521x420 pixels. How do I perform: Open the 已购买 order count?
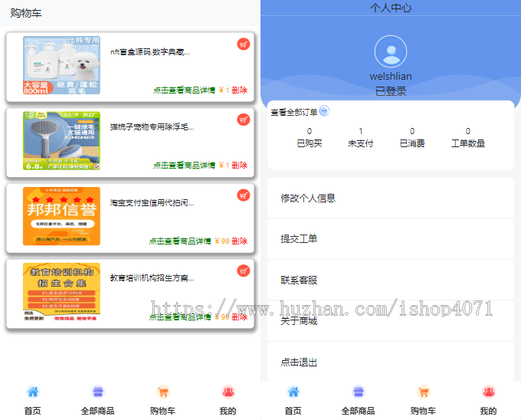click(x=310, y=137)
